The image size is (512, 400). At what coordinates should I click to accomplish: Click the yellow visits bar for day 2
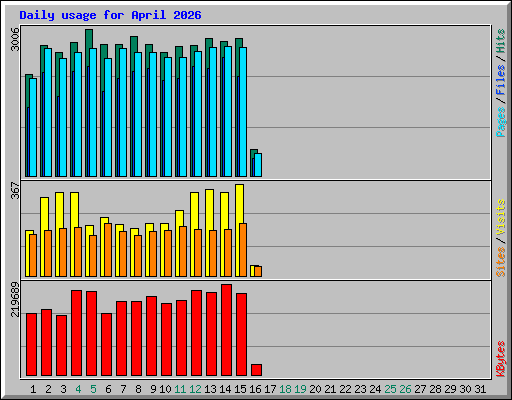(43, 213)
